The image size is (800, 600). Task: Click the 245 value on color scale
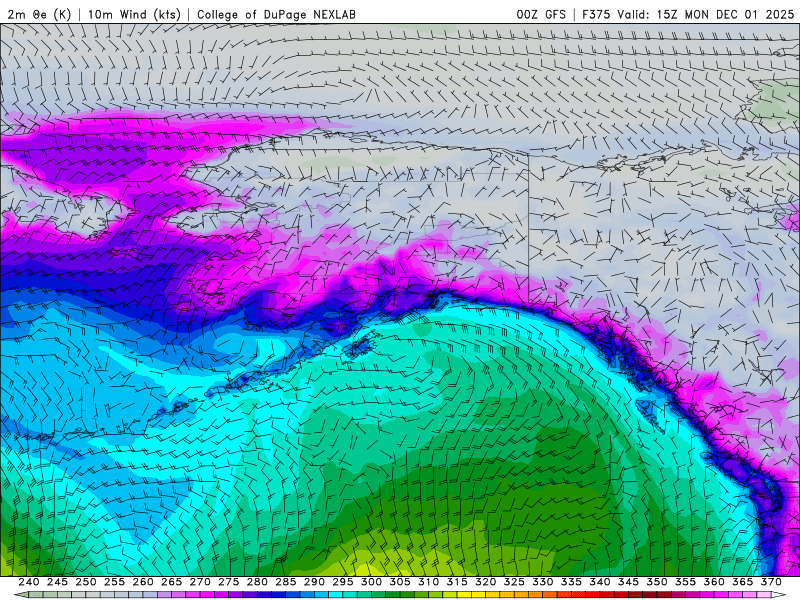click(57, 582)
